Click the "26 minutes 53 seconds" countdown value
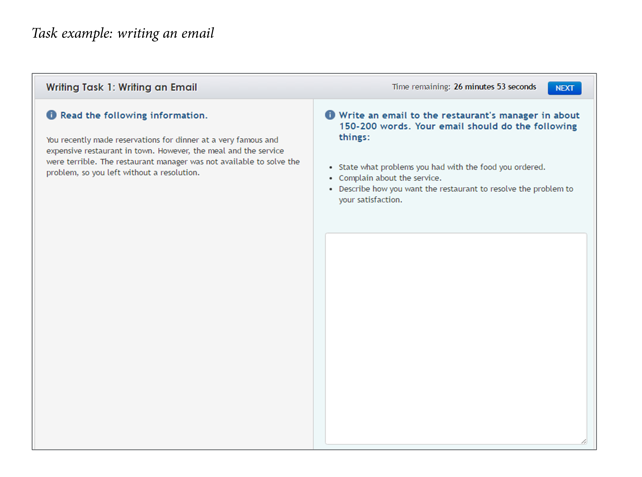 (494, 87)
